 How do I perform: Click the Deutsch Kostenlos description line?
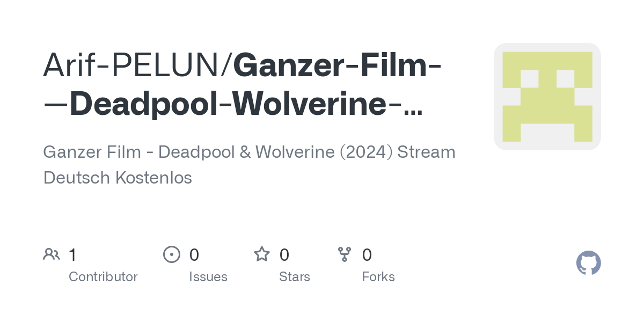point(118,178)
